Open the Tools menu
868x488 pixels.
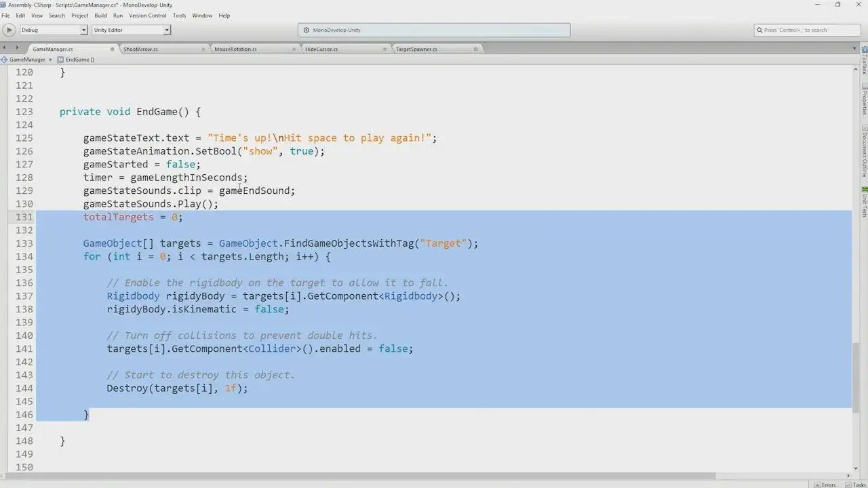[179, 15]
